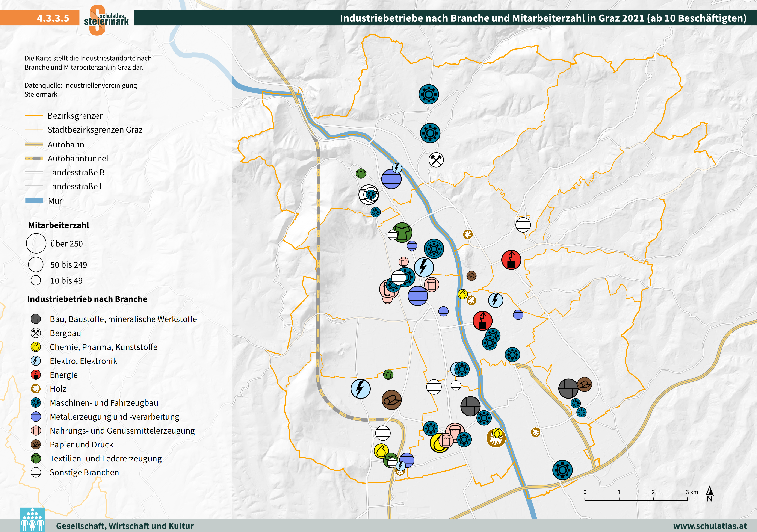The width and height of the screenshot is (757, 532).
Task: Click the blue Mur legend swatch
Action: click(34, 201)
